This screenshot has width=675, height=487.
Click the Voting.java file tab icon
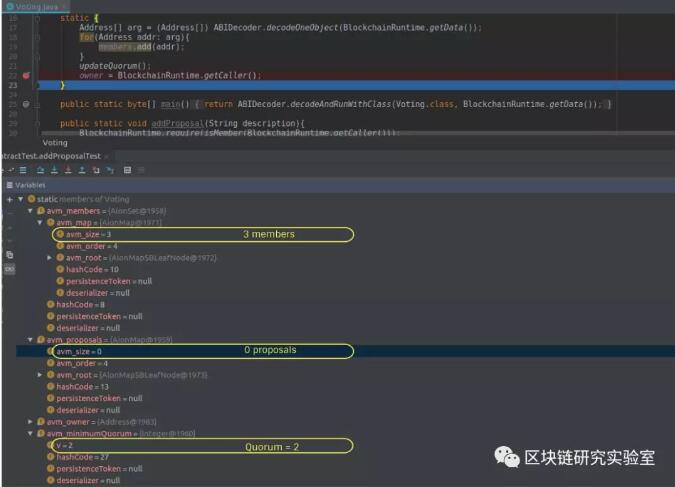[10, 6]
